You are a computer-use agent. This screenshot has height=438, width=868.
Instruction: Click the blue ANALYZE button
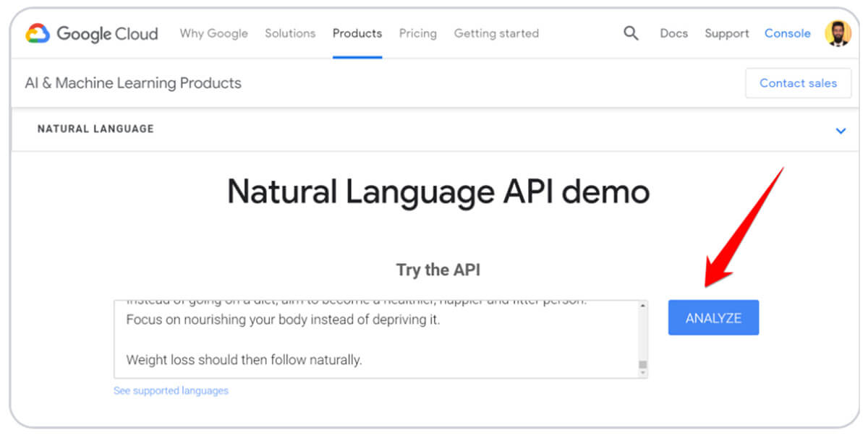click(x=713, y=318)
